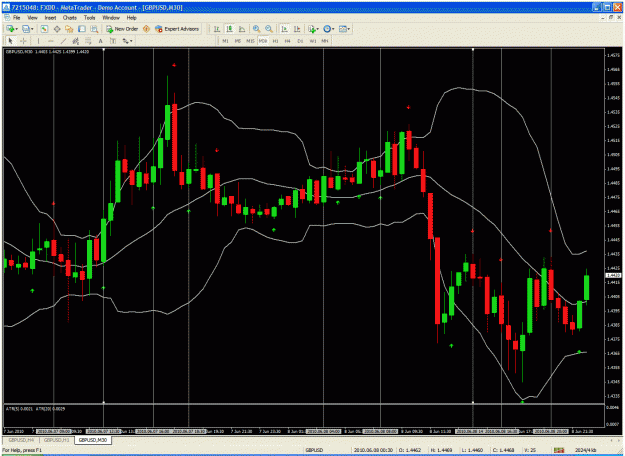
Task: Launch MetaEditor from the toolbar
Action: [x=146, y=29]
